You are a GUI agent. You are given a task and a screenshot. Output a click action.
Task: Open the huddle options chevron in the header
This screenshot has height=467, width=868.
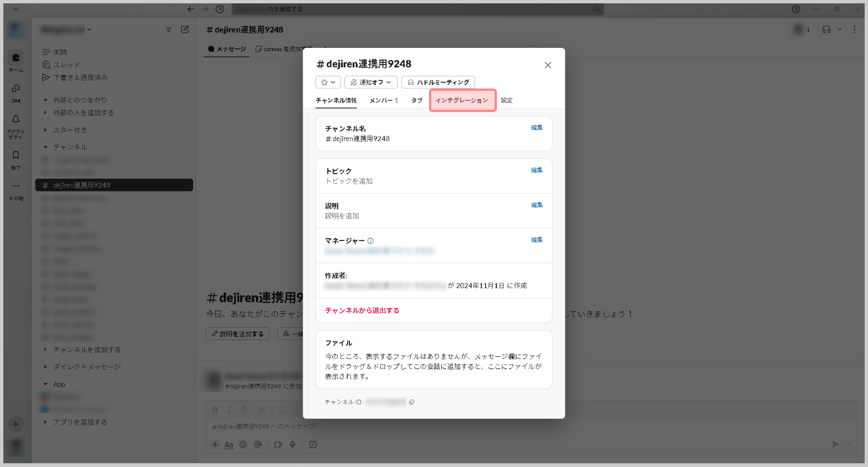(840, 30)
